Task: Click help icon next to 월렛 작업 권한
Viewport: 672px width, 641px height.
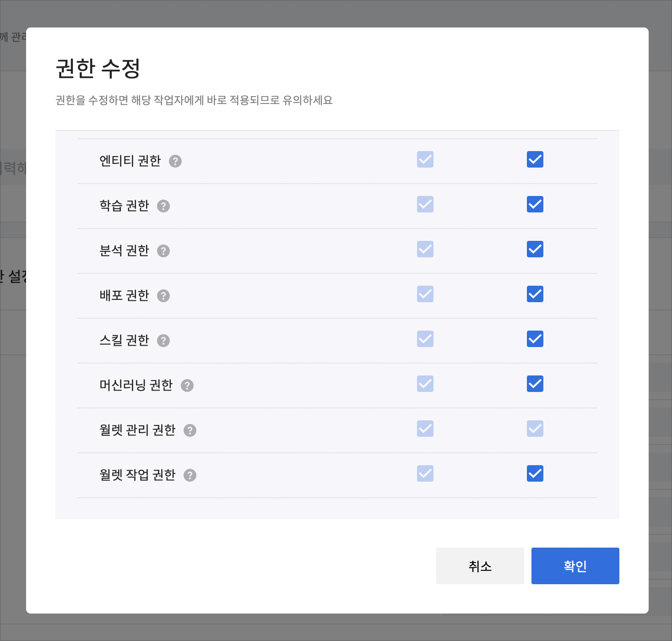Action: [x=190, y=475]
